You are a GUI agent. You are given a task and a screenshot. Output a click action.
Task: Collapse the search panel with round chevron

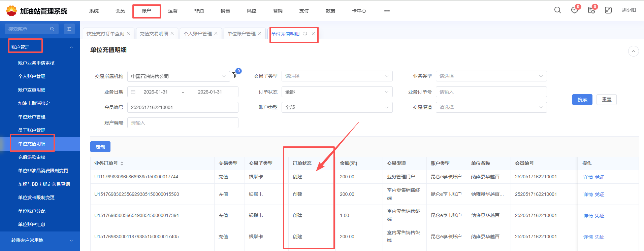pos(633,51)
